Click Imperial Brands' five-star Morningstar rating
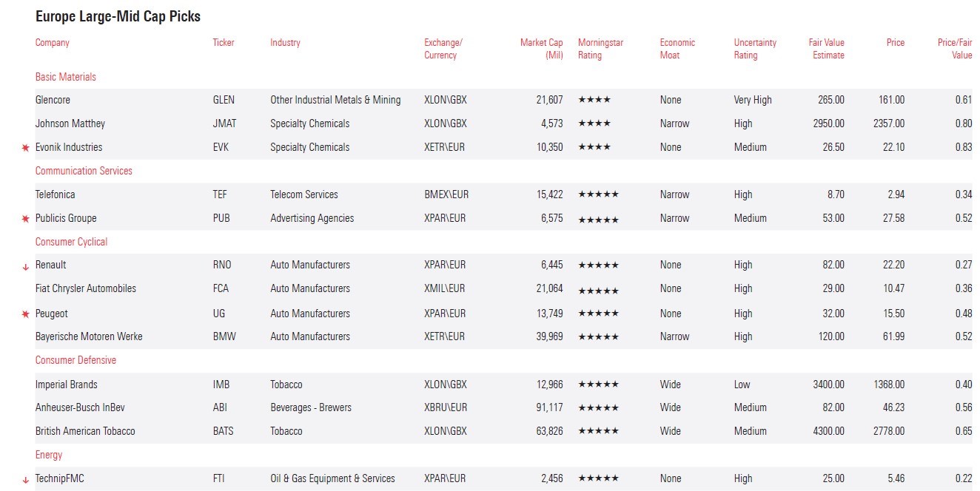980x491 pixels. [x=597, y=385]
